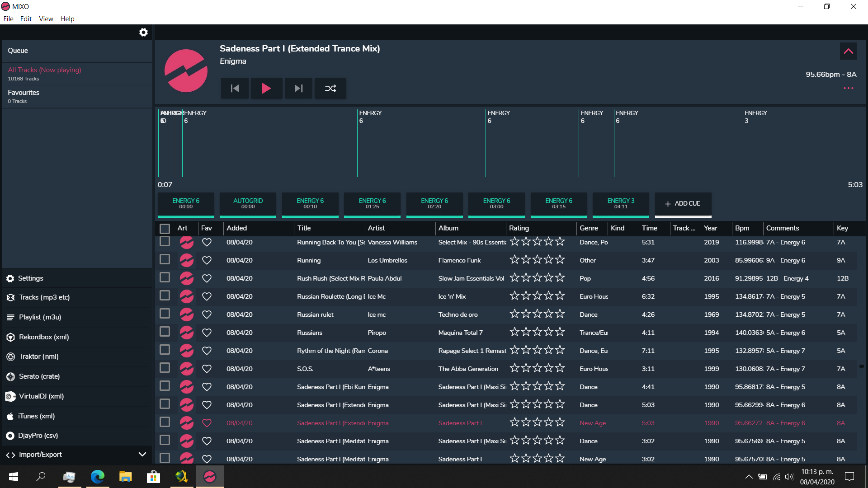868x488 pixels.
Task: Open Serato (crate) import option
Action: tap(39, 376)
